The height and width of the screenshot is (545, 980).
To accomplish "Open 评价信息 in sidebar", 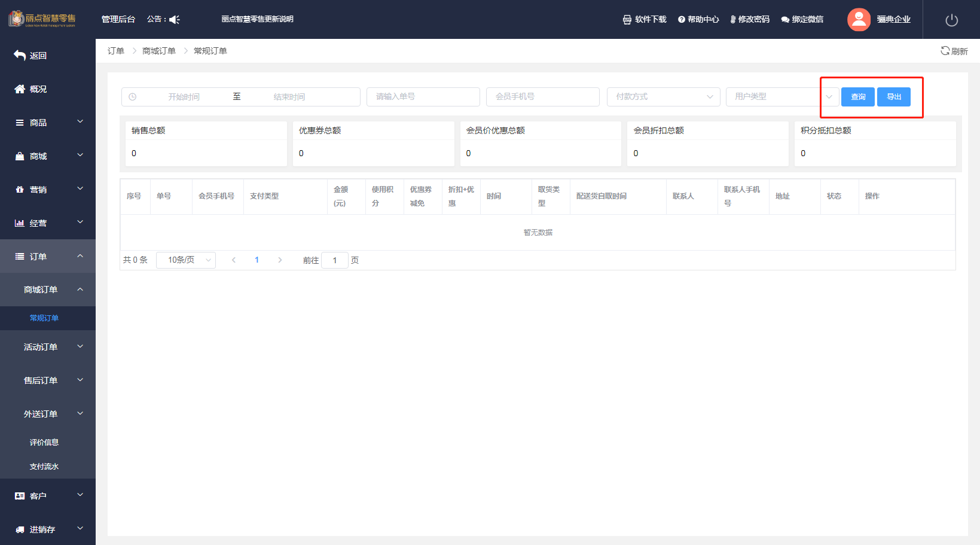I will pos(44,442).
